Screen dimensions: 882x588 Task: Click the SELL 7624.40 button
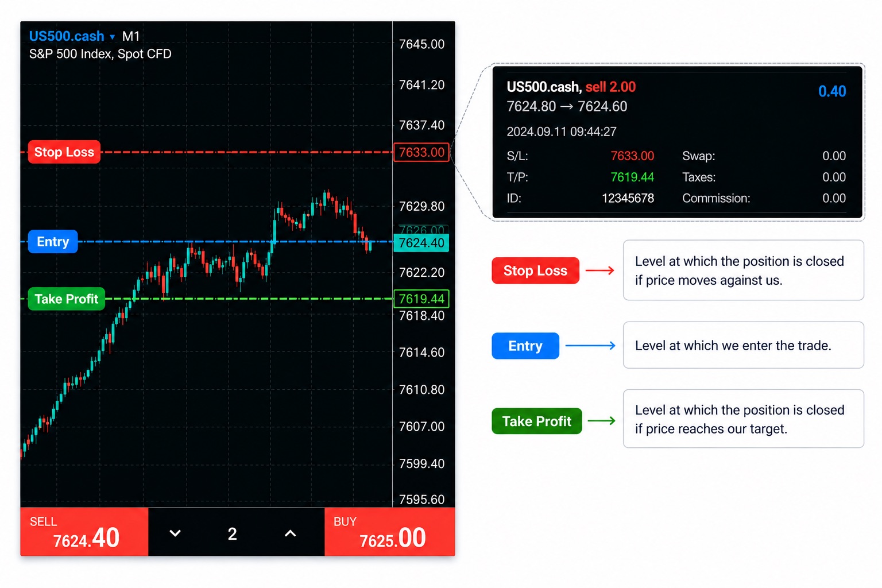(84, 532)
